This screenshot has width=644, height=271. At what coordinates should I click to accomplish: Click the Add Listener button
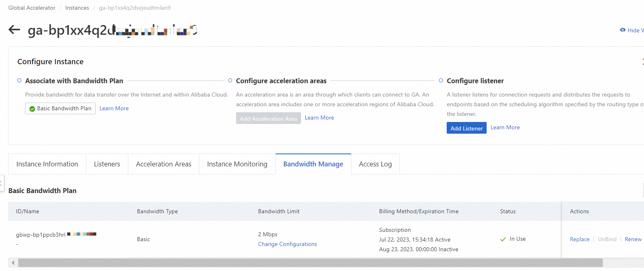(x=466, y=128)
